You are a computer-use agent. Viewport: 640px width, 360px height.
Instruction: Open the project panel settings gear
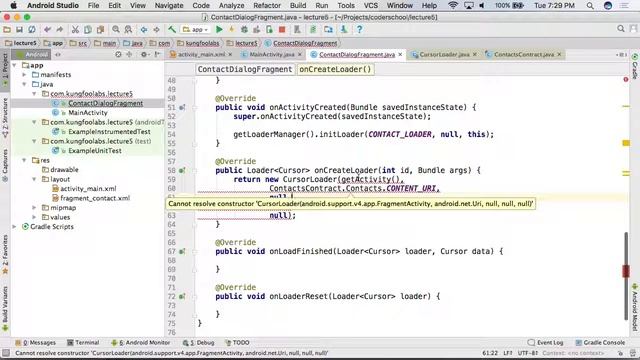pyautogui.click(x=144, y=54)
